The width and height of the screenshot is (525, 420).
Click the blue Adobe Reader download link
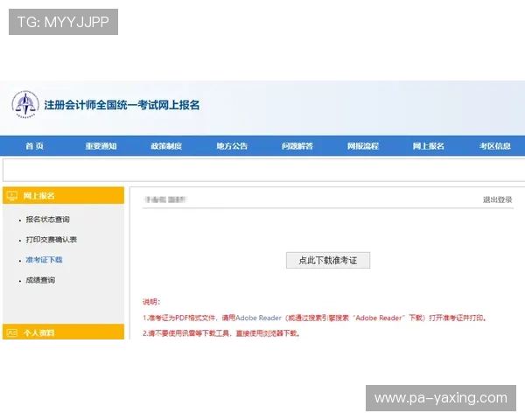pyautogui.click(x=258, y=318)
